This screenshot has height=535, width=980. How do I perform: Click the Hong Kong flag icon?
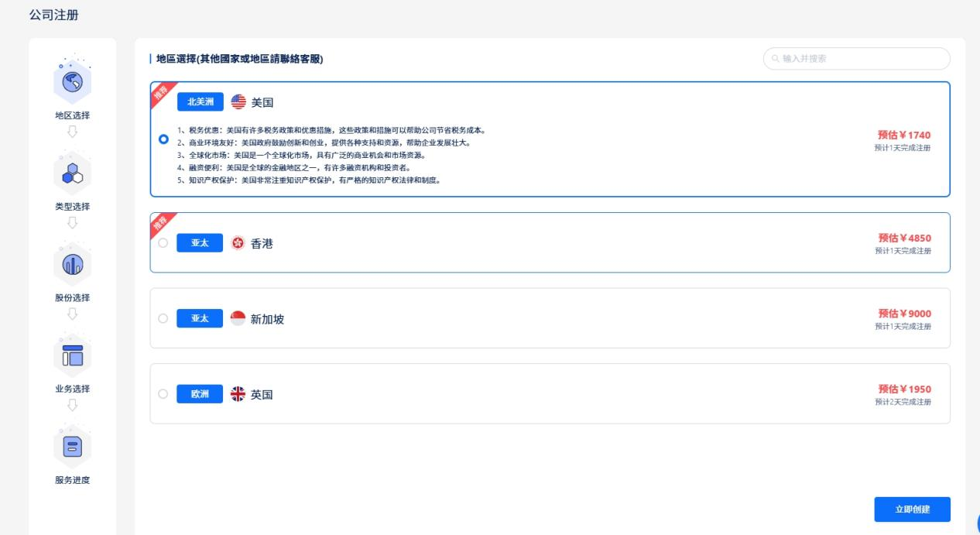238,243
